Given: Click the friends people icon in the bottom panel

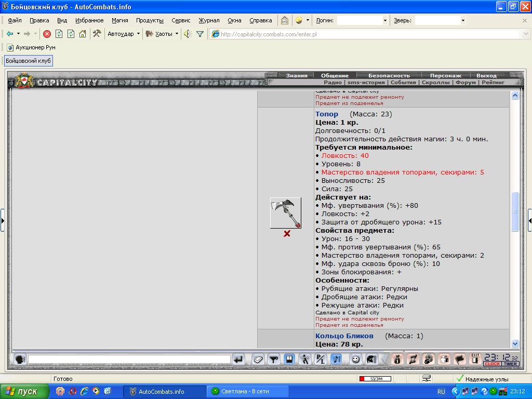Looking at the screenshot, I should tap(444, 359).
